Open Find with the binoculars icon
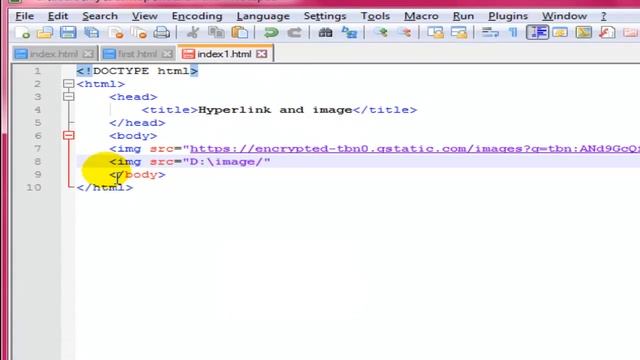 [325, 32]
